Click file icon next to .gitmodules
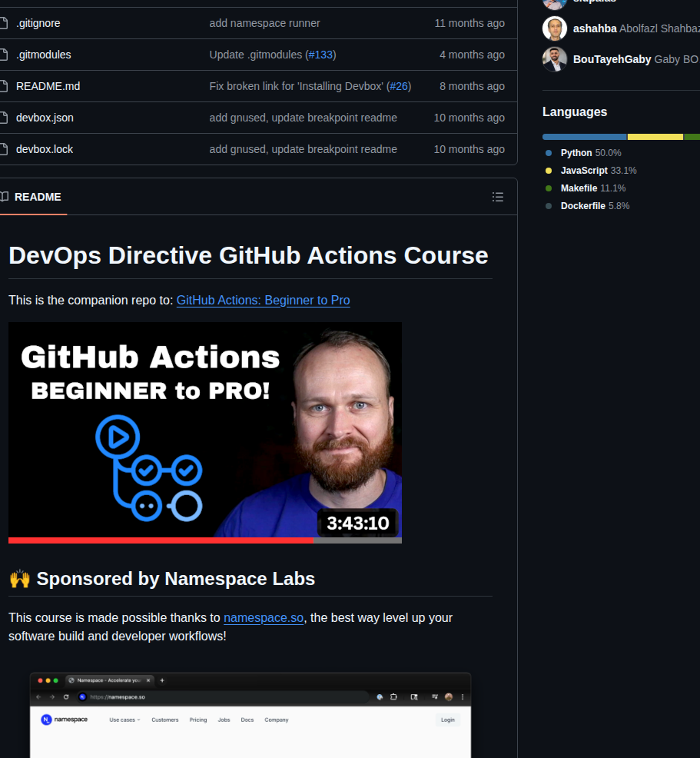This screenshot has width=700, height=758. (x=4, y=55)
